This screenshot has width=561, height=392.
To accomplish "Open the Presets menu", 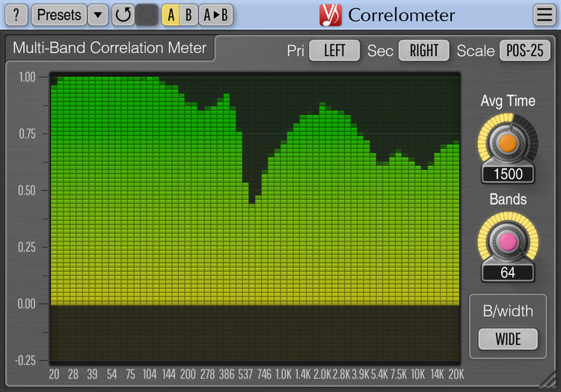I will coord(59,15).
